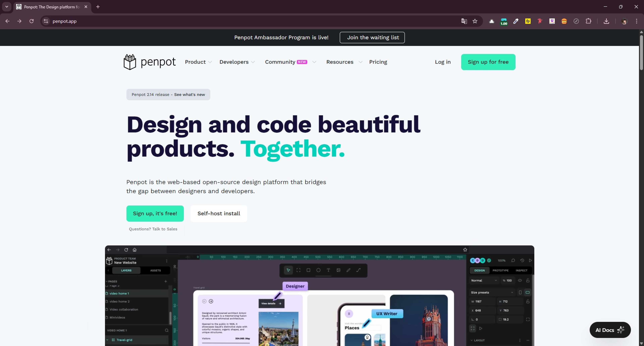Choose the Ellipse tool in the mockup toolbar

click(x=318, y=270)
